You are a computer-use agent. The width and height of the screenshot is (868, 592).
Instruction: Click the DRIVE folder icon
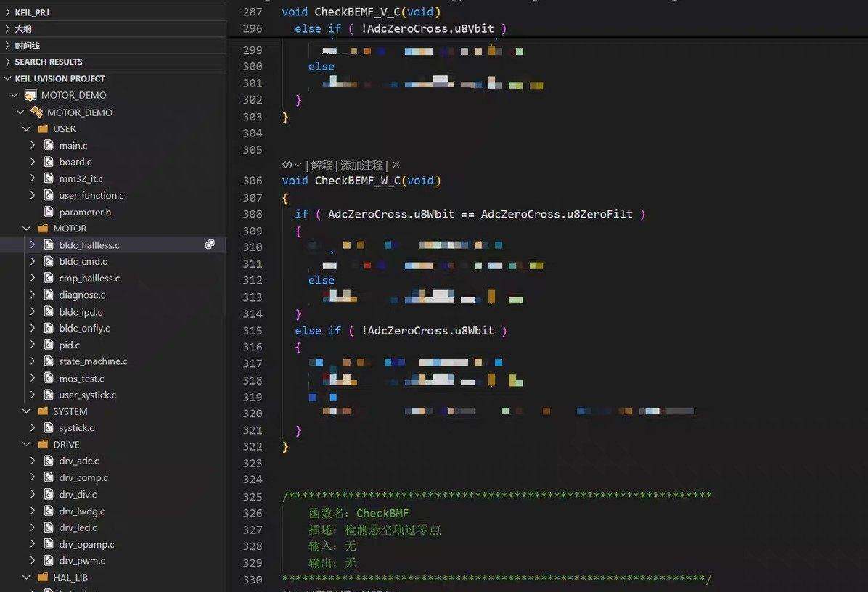tap(43, 444)
